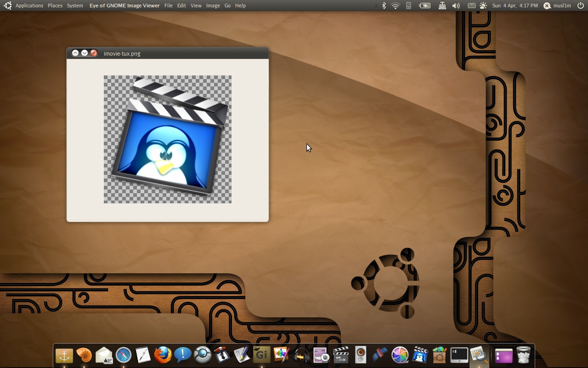Image resolution: width=588 pixels, height=368 pixels.
Task: Click the image viewer magnifier icon in dock
Action: pos(479,355)
